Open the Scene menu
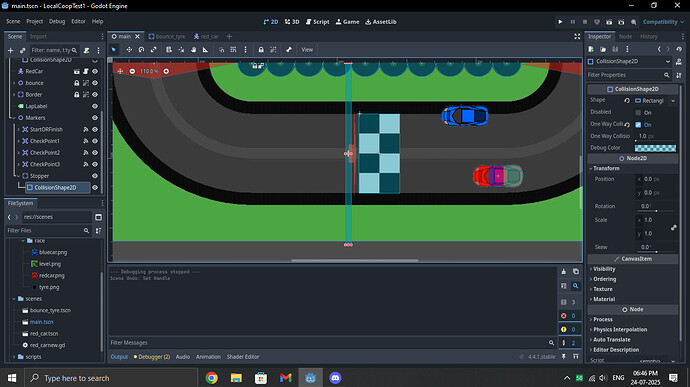The image size is (690, 387). pos(13,22)
